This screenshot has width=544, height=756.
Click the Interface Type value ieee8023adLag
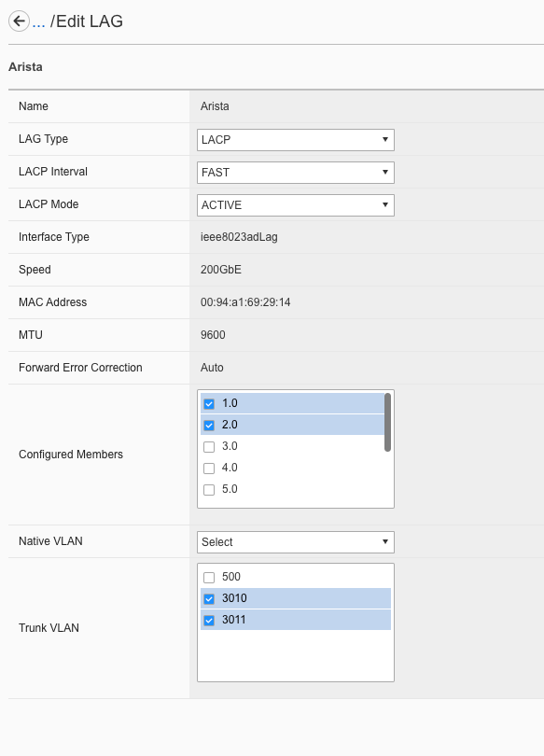tap(239, 237)
